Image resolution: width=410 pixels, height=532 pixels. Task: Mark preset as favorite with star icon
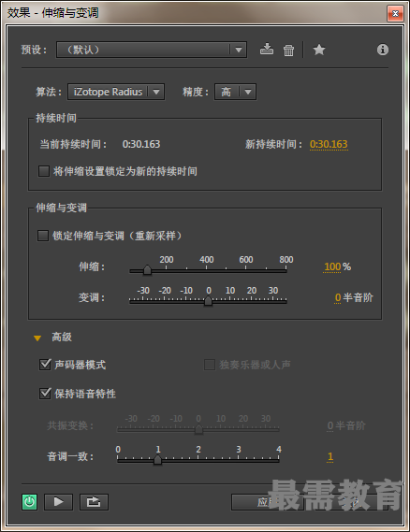point(319,50)
